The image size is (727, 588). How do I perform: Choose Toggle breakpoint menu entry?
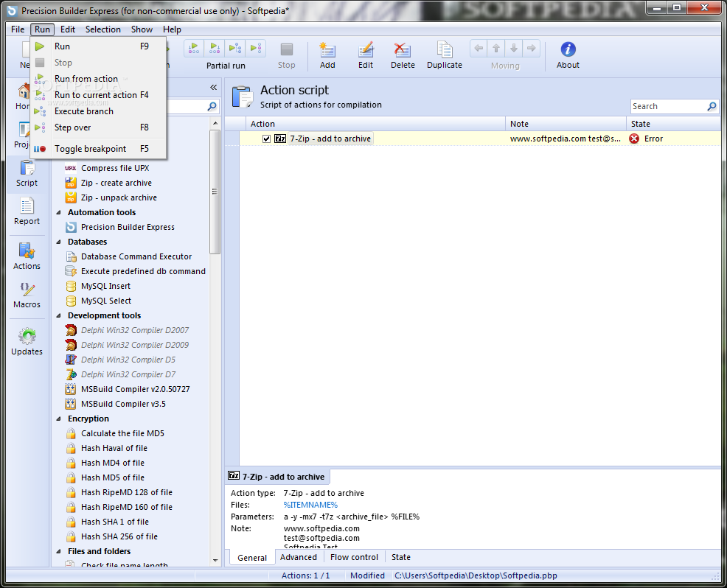(98, 149)
